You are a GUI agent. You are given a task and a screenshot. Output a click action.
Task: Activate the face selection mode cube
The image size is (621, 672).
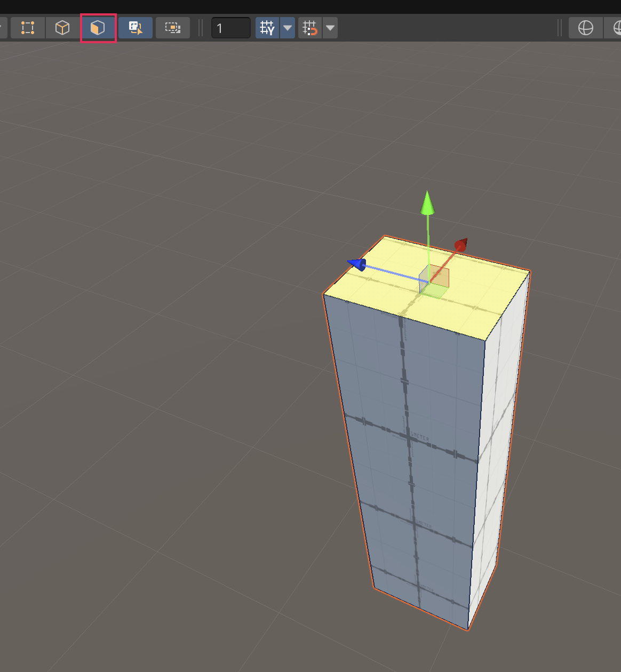[98, 28]
